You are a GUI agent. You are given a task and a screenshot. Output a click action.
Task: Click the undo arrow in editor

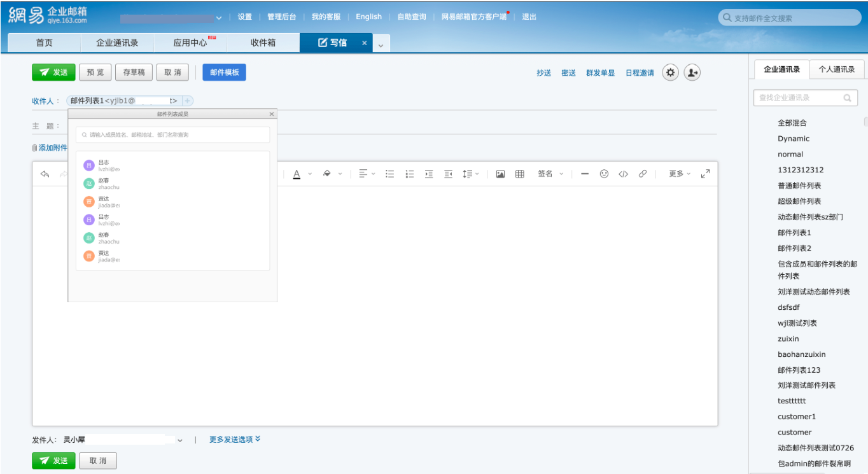(x=45, y=174)
